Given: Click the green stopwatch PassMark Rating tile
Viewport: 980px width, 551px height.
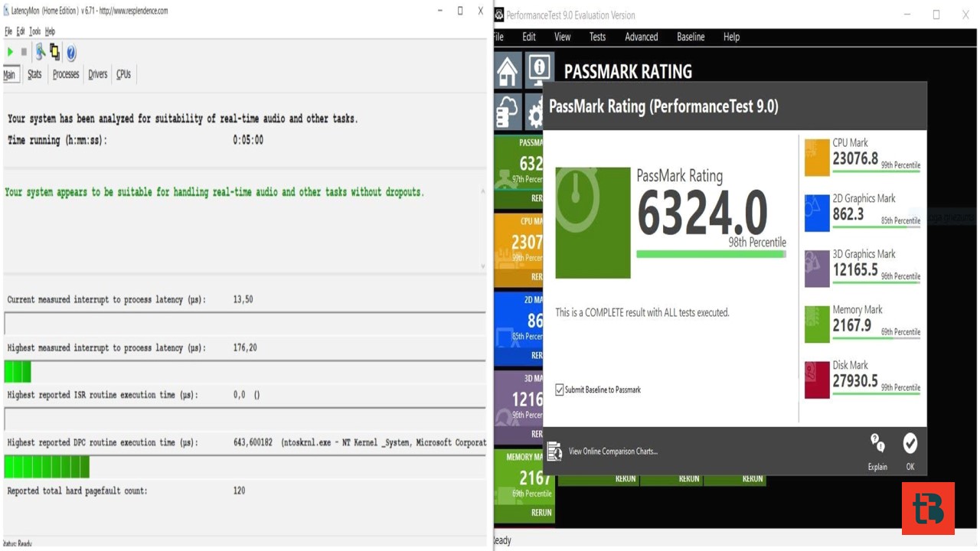Looking at the screenshot, I should [593, 223].
